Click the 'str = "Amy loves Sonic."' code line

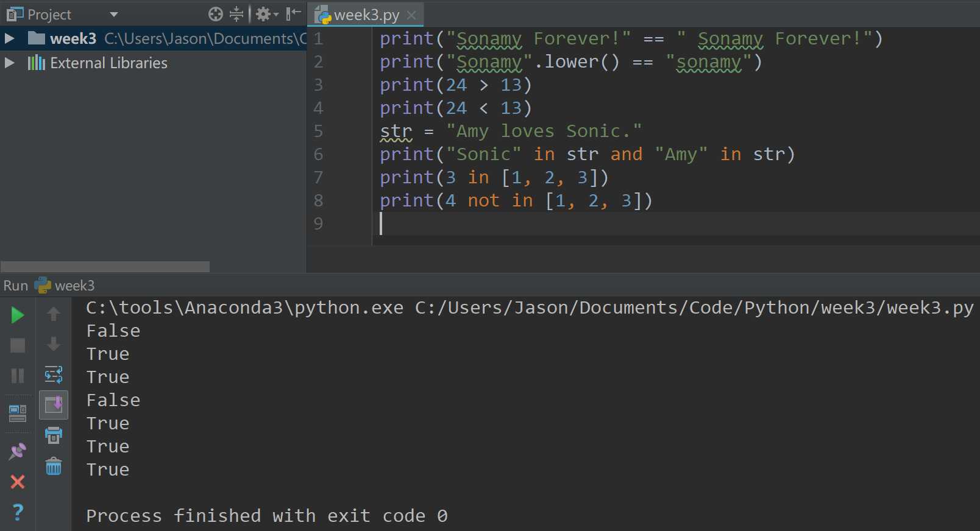pos(511,131)
